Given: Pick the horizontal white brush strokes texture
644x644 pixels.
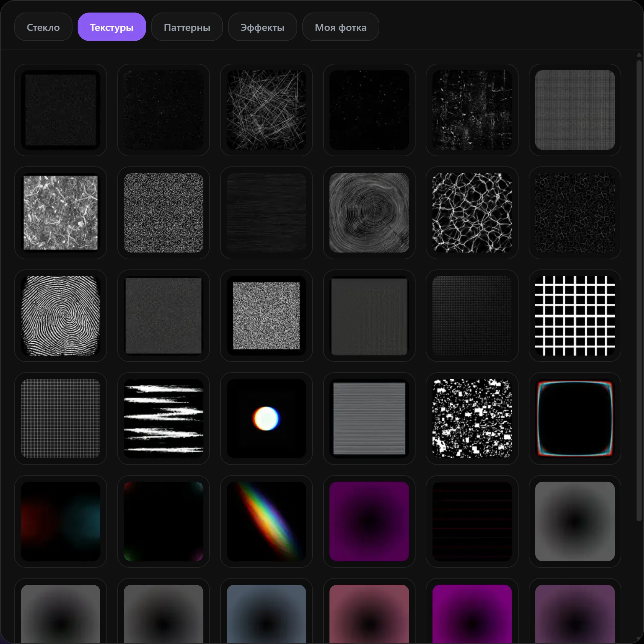Looking at the screenshot, I should pyautogui.click(x=163, y=419).
